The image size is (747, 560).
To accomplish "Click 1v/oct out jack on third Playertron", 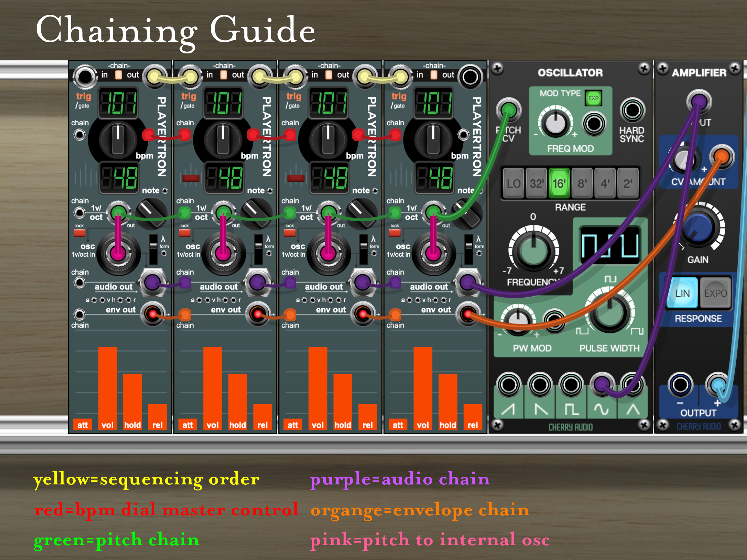I will click(328, 213).
